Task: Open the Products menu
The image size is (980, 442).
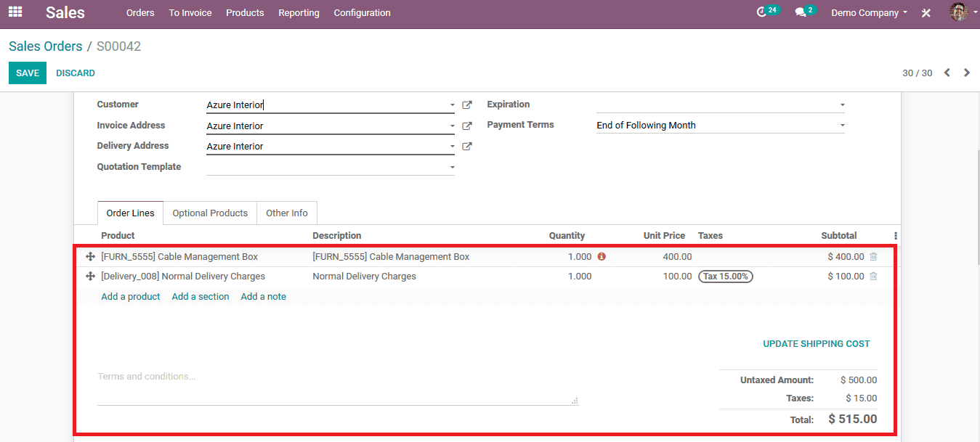Action: click(245, 12)
